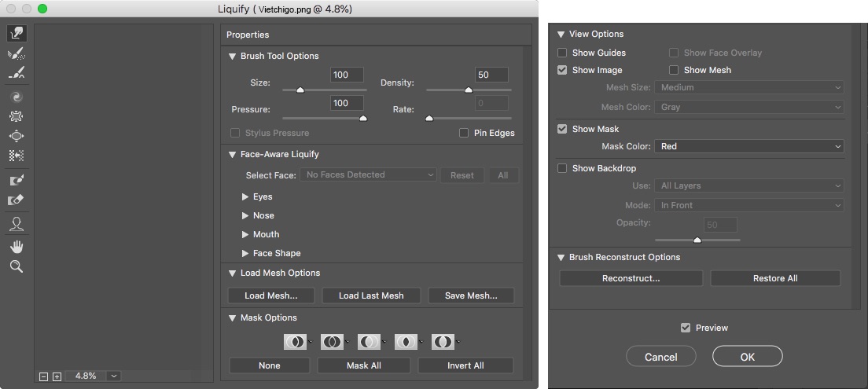Click the None mask button

click(x=270, y=365)
